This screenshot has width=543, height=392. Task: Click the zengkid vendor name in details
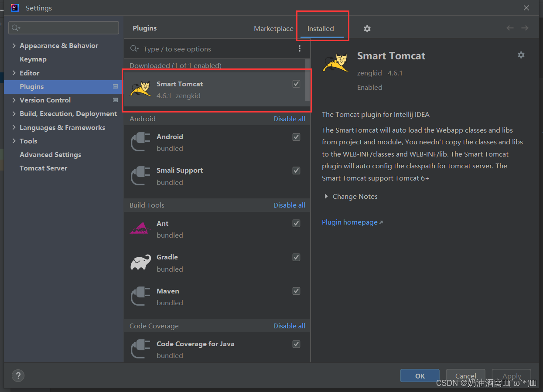coord(369,73)
